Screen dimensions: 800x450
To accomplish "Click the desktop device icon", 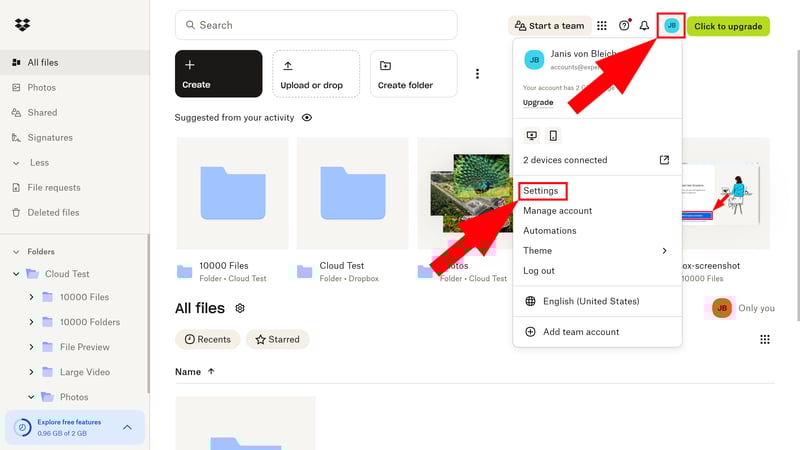I will click(x=532, y=135).
